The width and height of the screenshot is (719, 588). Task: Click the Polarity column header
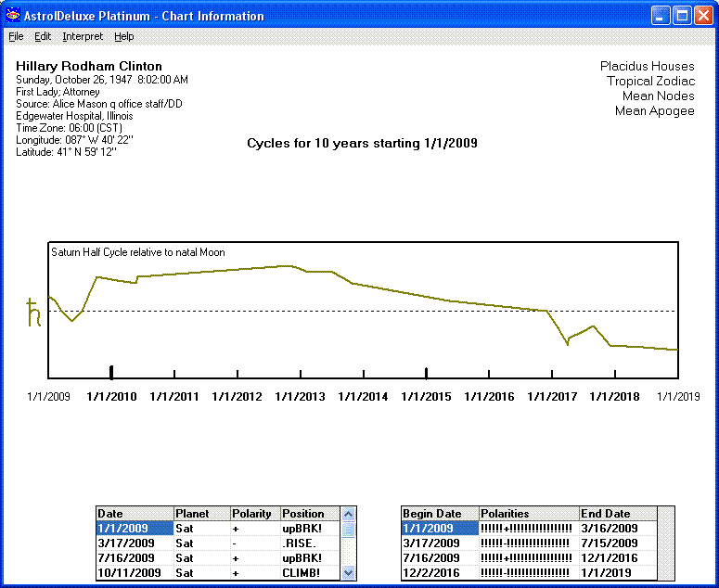(254, 513)
